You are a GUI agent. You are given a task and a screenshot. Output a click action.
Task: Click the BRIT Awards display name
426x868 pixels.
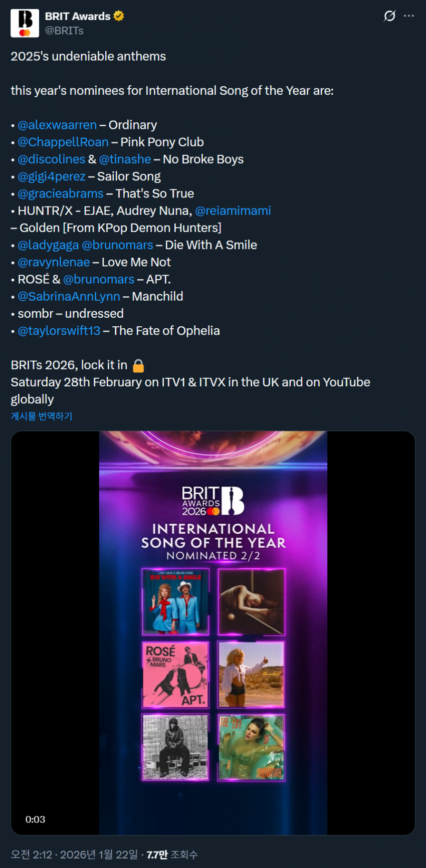click(78, 16)
